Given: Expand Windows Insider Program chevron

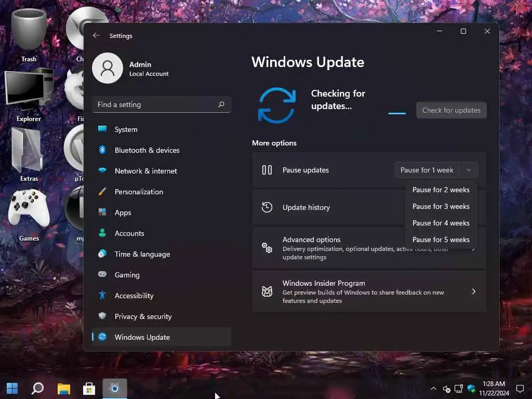Looking at the screenshot, I should point(474,291).
